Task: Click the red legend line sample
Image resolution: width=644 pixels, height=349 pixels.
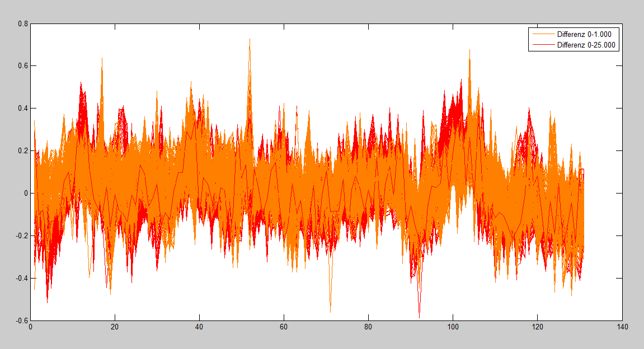Action: pyautogui.click(x=543, y=45)
